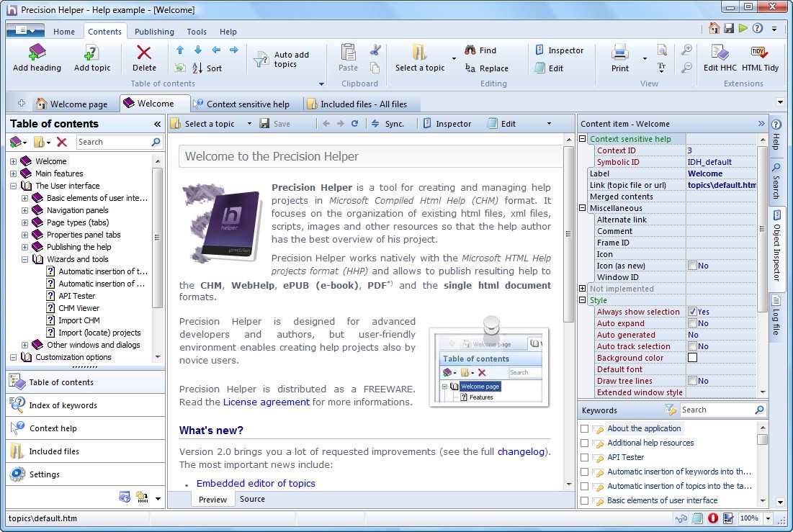Toggle the Always show selection checkbox
Image resolution: width=793 pixels, height=532 pixels.
point(692,312)
